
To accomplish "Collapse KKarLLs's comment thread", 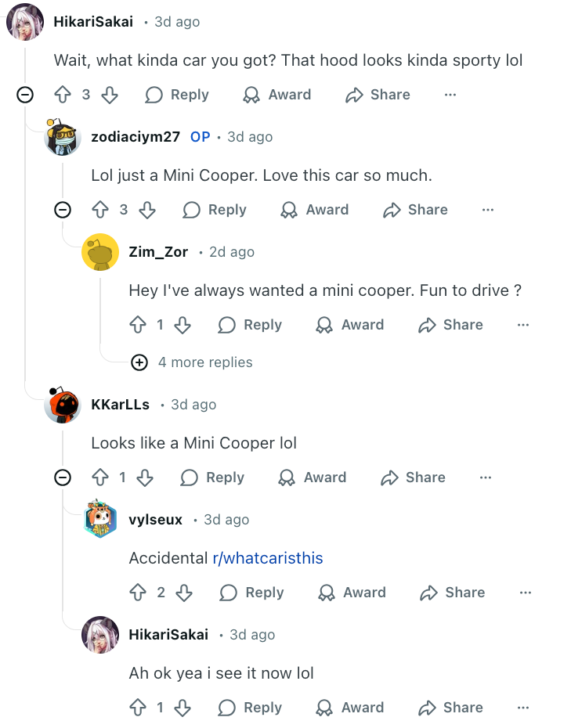I will [63, 478].
